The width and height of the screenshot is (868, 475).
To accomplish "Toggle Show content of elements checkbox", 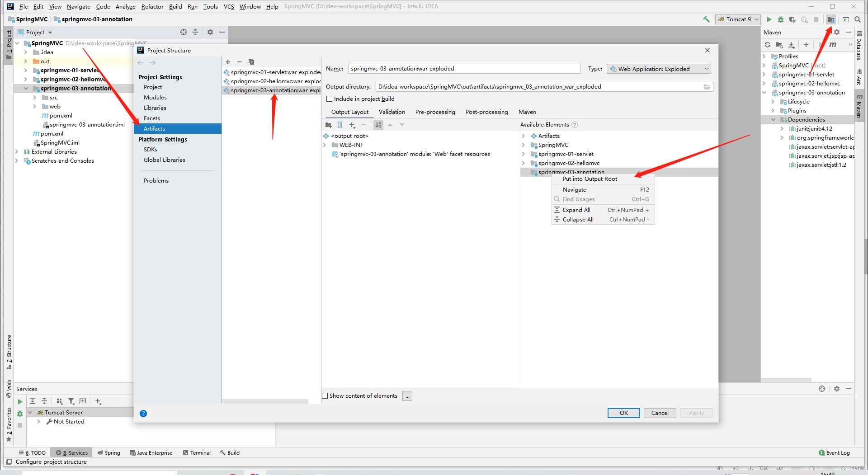I will pos(325,395).
